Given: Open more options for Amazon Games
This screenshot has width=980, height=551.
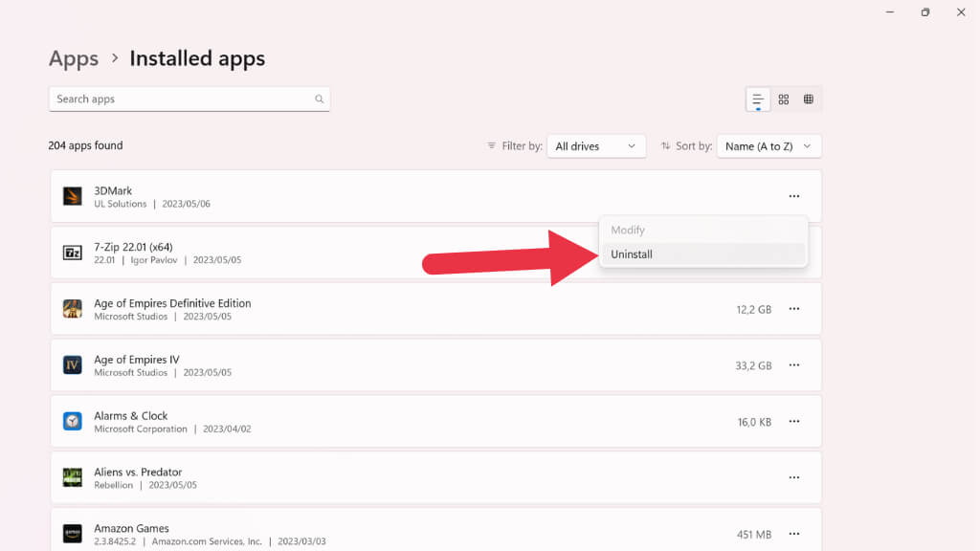Looking at the screenshot, I should coord(793,534).
